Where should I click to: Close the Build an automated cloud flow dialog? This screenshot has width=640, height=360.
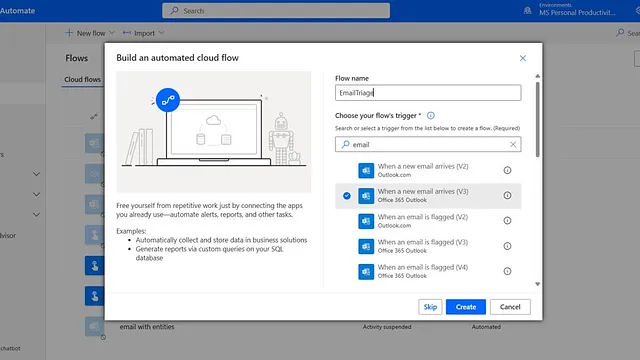pos(523,58)
